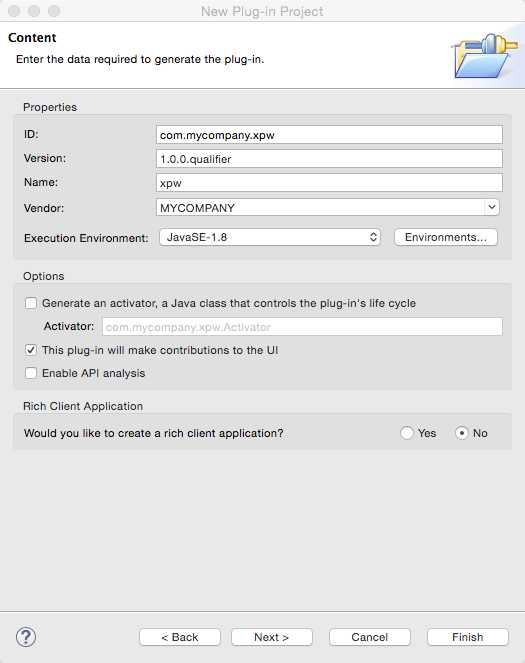Go to the Next wizard page
The height and width of the screenshot is (663, 525).
272,637
